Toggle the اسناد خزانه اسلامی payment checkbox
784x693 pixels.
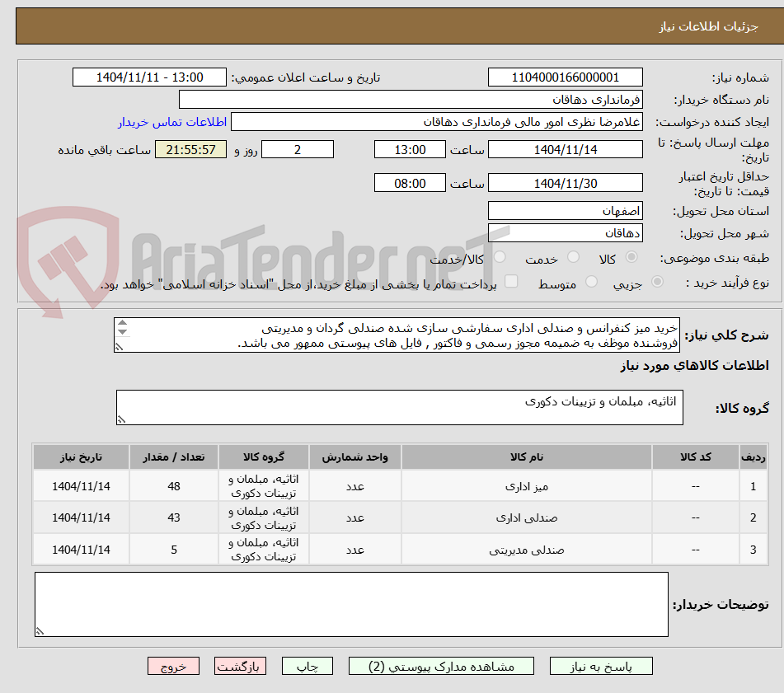pyautogui.click(x=511, y=281)
